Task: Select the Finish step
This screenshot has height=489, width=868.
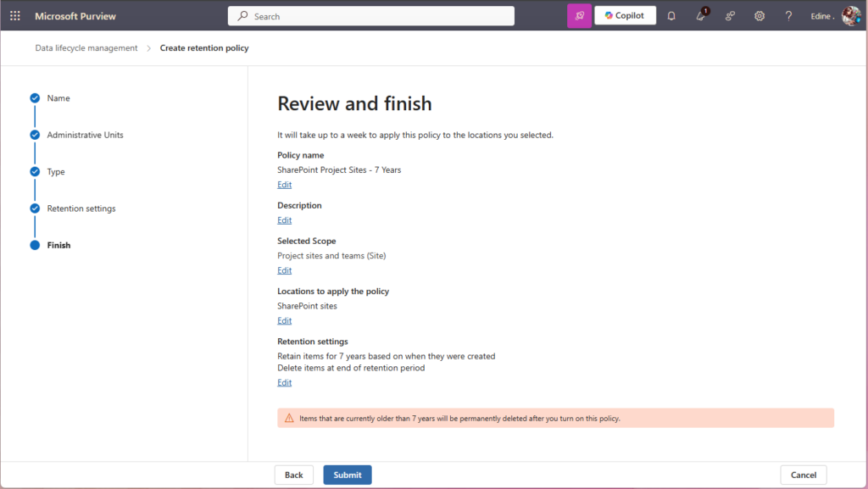Action: (58, 245)
